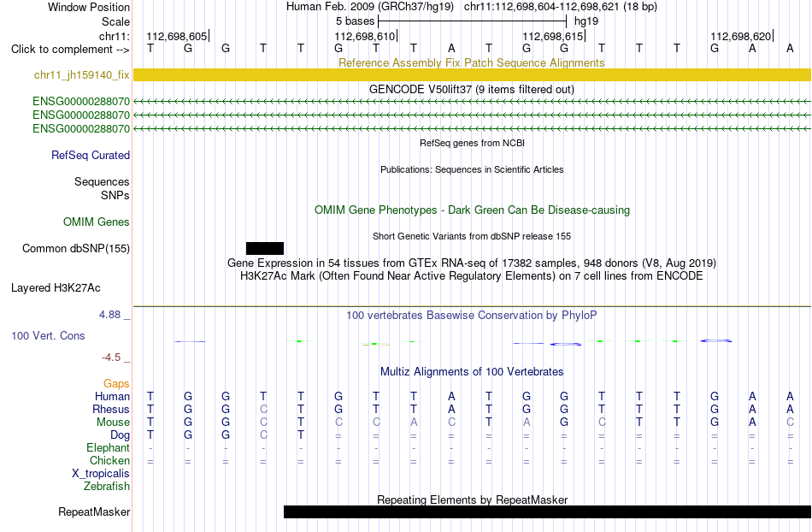The width and height of the screenshot is (812, 532).
Task: Click the 'RefSeq genes from NCBI' title
Action: (x=473, y=143)
